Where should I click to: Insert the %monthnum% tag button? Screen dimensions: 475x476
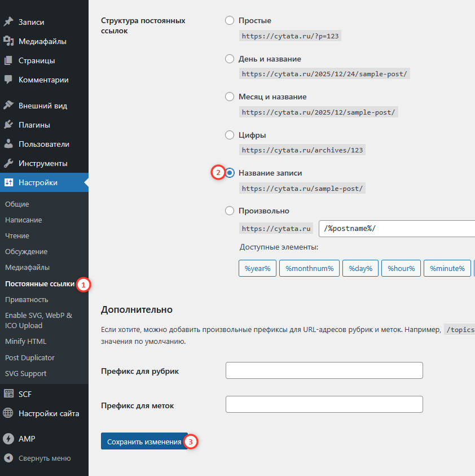tap(309, 268)
